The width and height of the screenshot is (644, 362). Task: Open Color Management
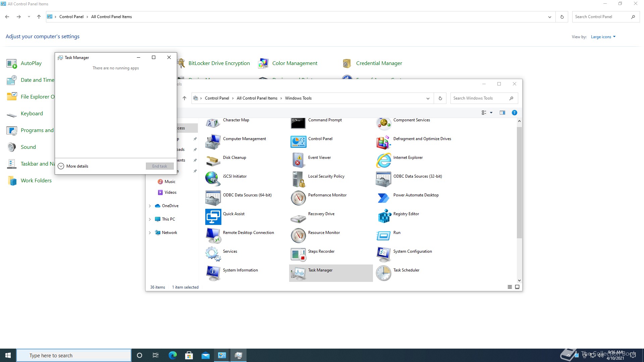pos(287,63)
